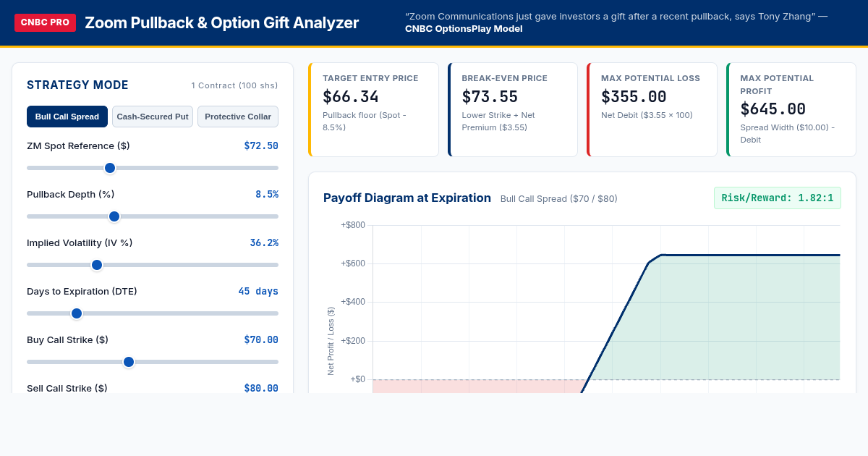Click the +$400 axis label
The image size is (868, 456).
[x=353, y=302]
